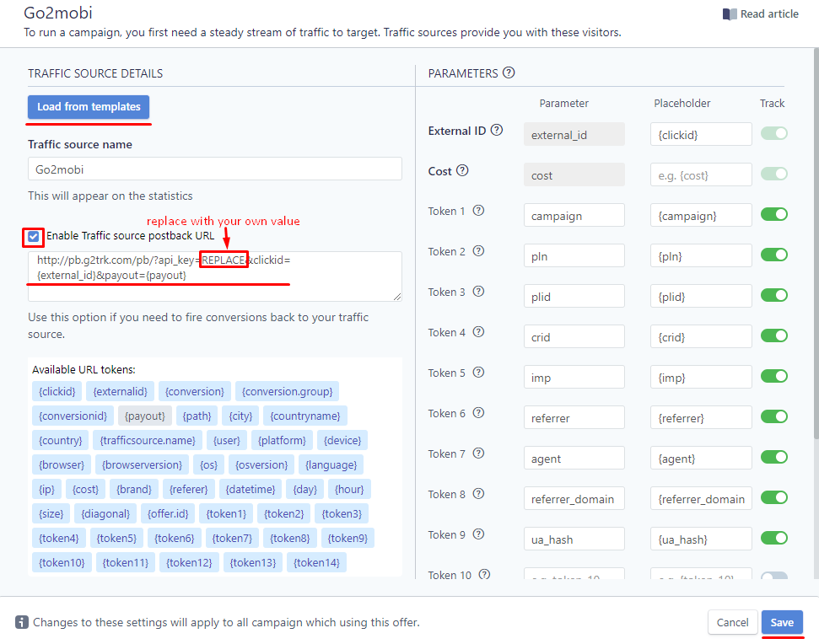Insert the {token7} URL token
This screenshot has width=819, height=644.
(232, 538)
